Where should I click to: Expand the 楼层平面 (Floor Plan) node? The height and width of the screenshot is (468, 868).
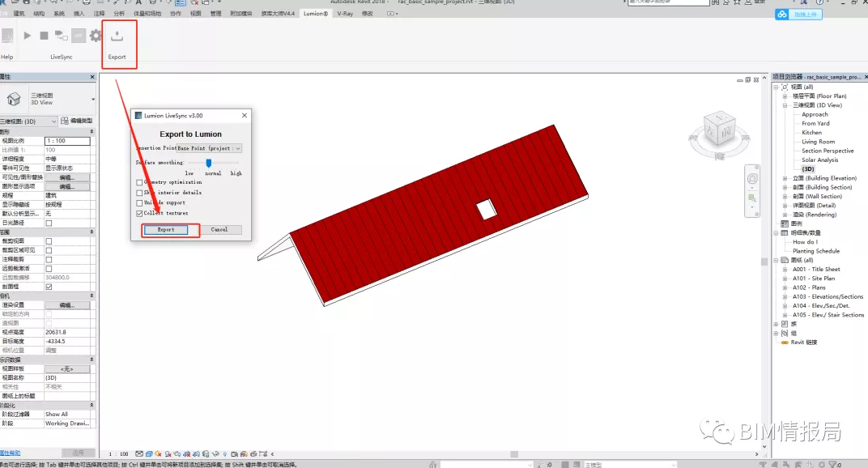[x=785, y=96]
